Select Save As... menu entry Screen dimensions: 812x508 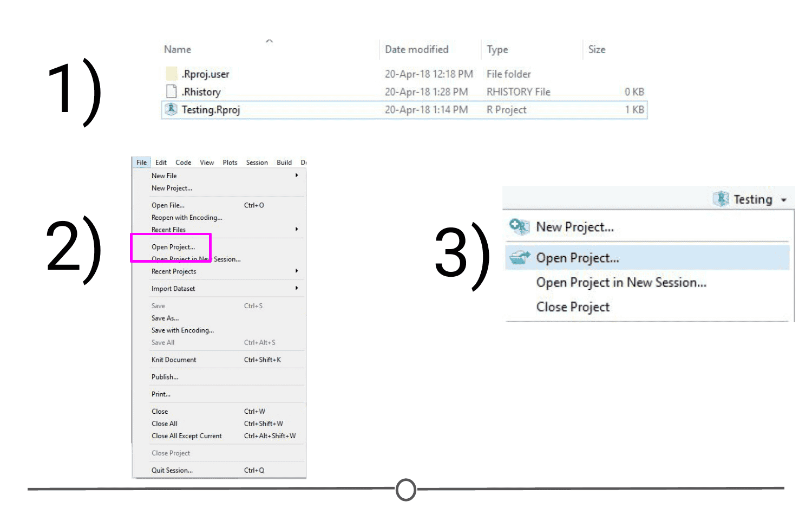165,318
